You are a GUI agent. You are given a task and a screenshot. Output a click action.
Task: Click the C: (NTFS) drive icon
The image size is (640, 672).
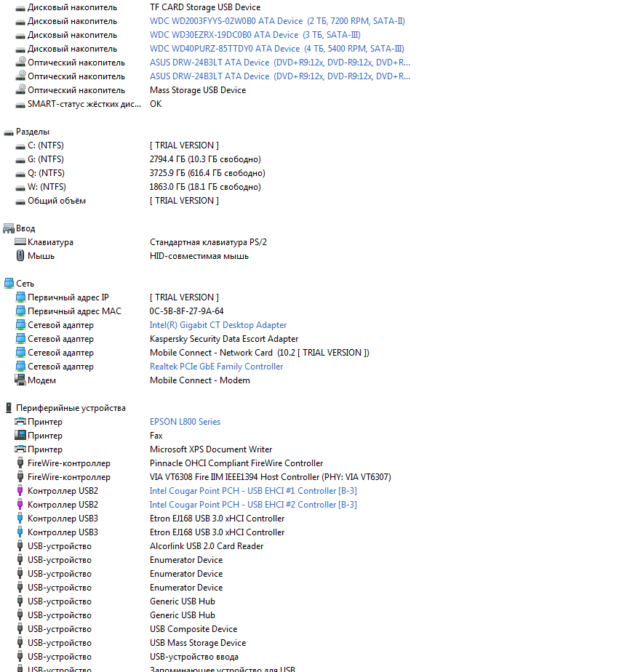(x=20, y=147)
